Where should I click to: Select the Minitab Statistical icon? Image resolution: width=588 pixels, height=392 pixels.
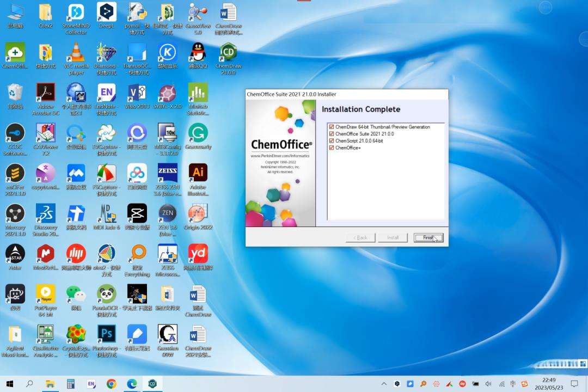[198, 99]
